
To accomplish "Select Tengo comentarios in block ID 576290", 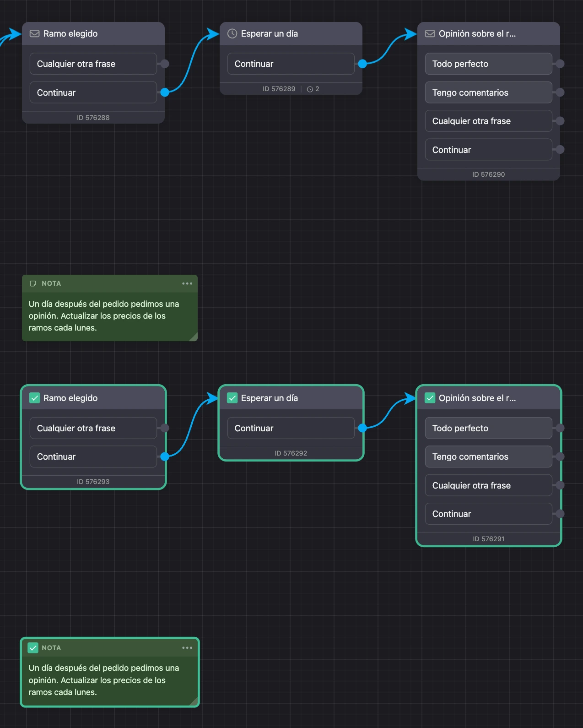I will click(488, 92).
